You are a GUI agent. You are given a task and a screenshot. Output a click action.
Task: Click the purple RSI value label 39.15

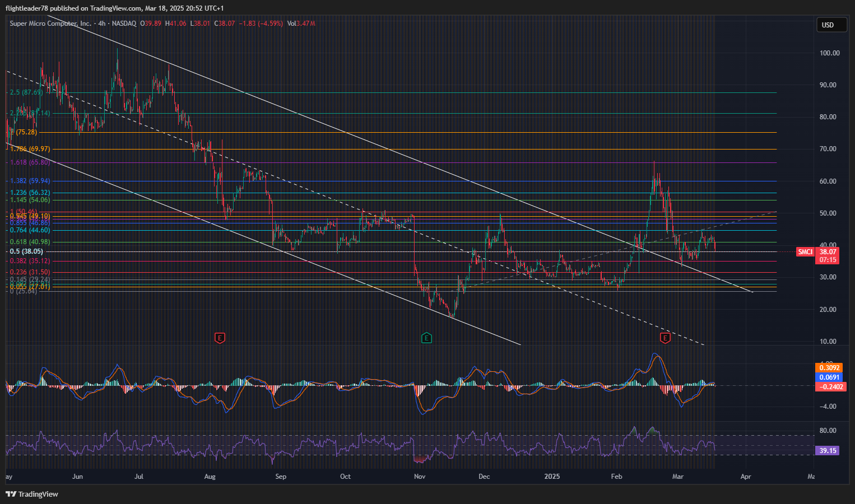[x=828, y=451]
